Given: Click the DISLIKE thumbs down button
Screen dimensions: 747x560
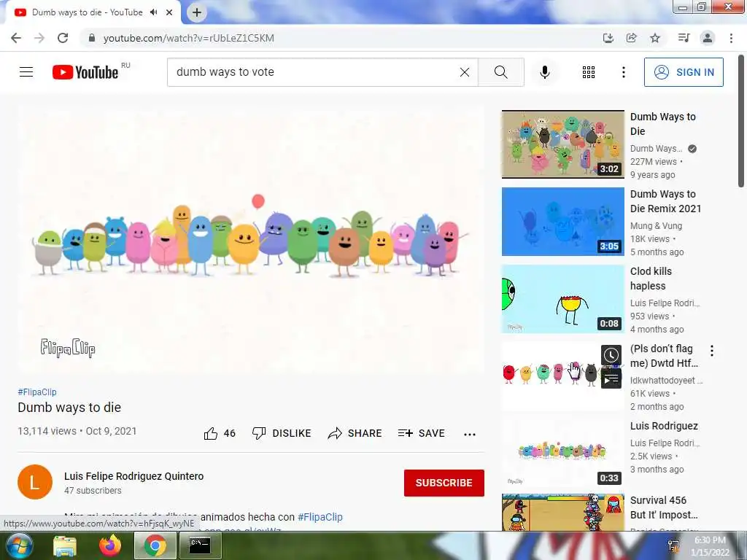Looking at the screenshot, I should (x=282, y=433).
